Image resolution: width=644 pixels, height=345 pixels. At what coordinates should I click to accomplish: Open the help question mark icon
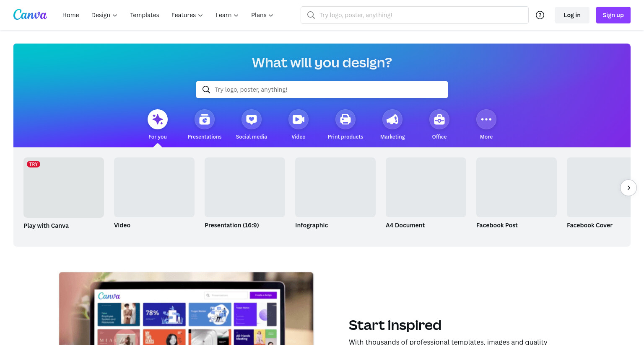(x=540, y=15)
